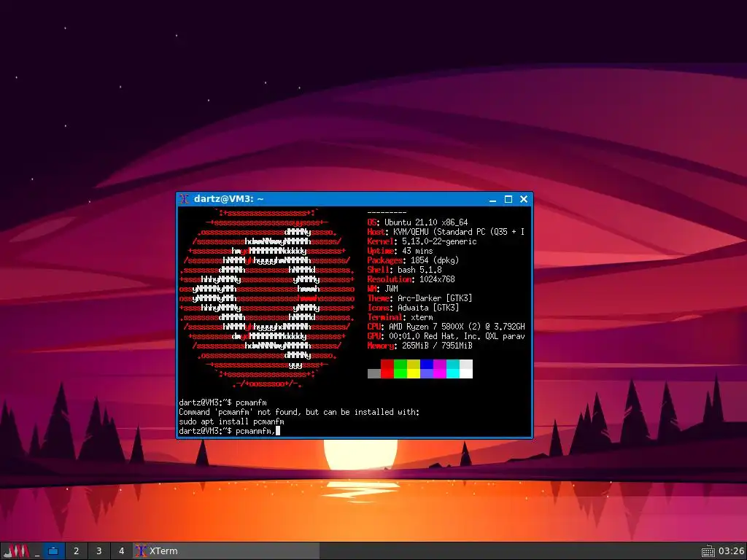This screenshot has width=747, height=560.
Task: Click the GPU: Red Hat line
Action: [x=446, y=337]
